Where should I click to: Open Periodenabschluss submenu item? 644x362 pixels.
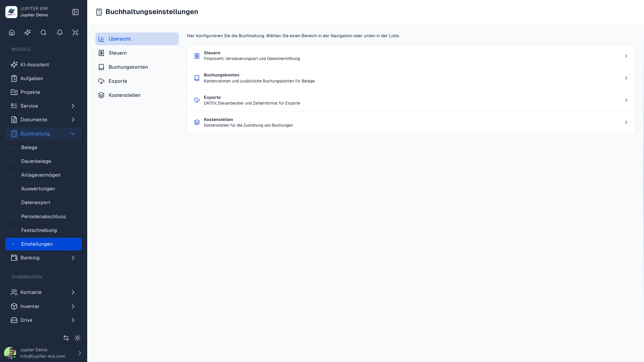pos(44,217)
